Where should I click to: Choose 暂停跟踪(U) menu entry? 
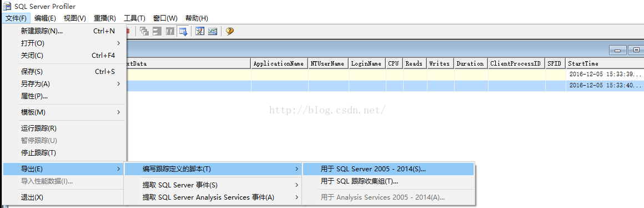[64, 141]
